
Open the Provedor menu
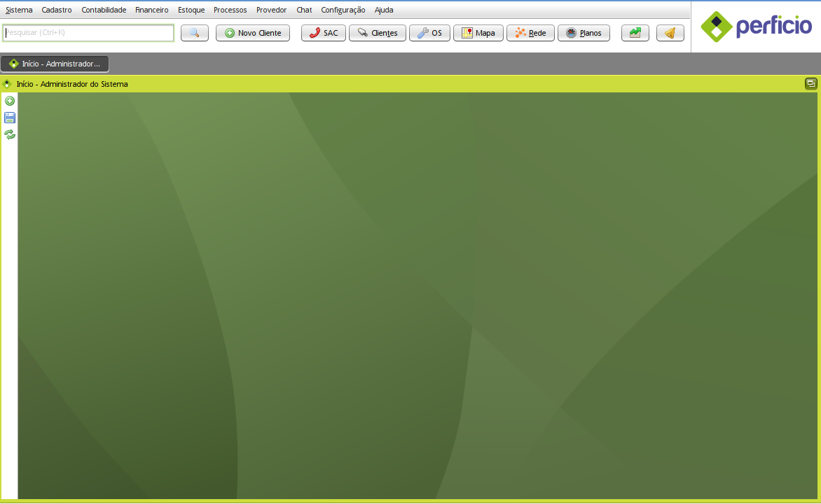271,10
